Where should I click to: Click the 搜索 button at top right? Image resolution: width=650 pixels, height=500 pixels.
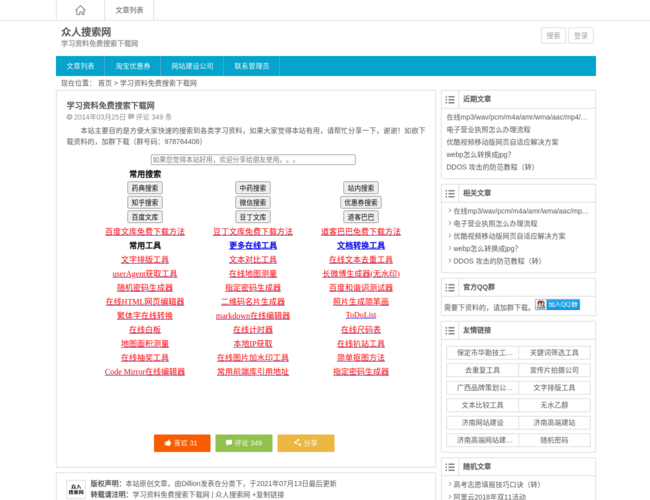(x=553, y=36)
